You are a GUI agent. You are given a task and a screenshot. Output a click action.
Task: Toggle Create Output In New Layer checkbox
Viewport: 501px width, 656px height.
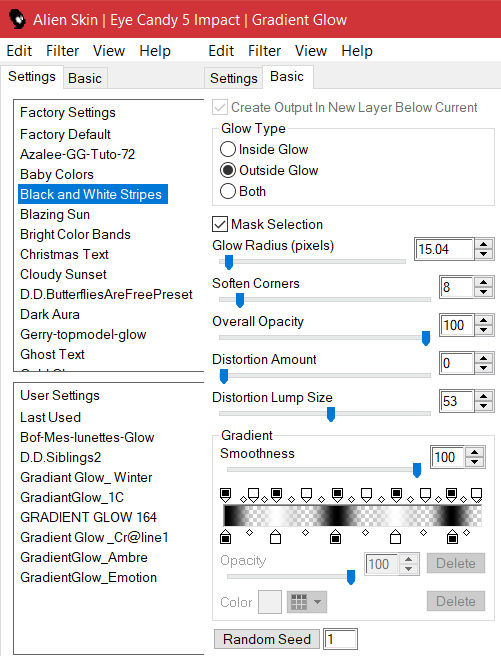pos(220,108)
